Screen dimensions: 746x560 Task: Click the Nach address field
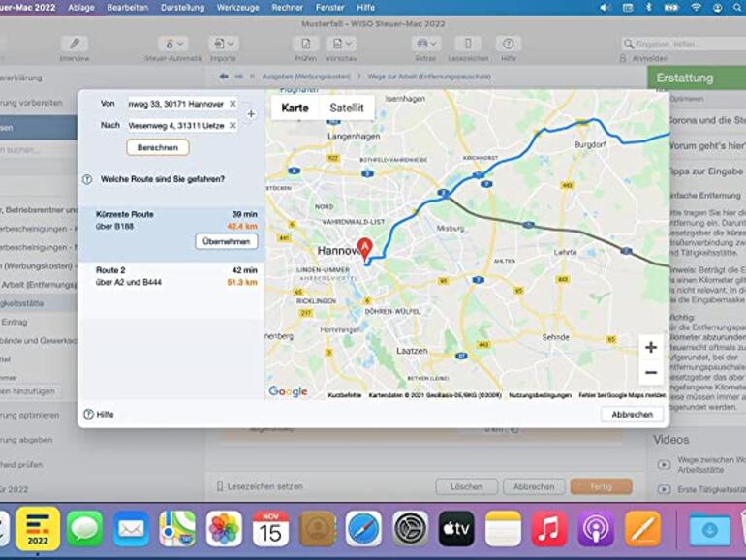177,126
